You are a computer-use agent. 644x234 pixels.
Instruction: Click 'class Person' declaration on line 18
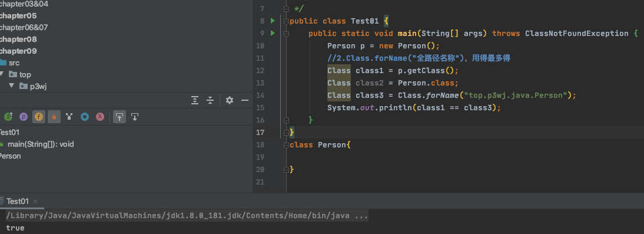tap(318, 144)
